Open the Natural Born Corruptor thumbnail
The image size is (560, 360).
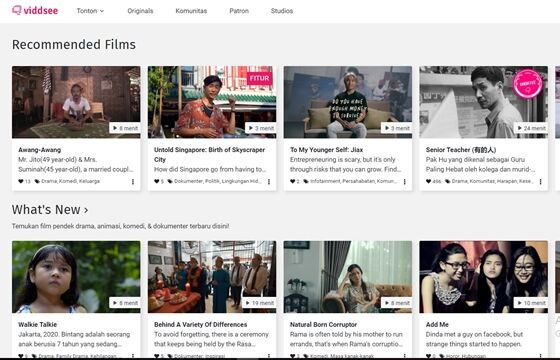[348, 277]
